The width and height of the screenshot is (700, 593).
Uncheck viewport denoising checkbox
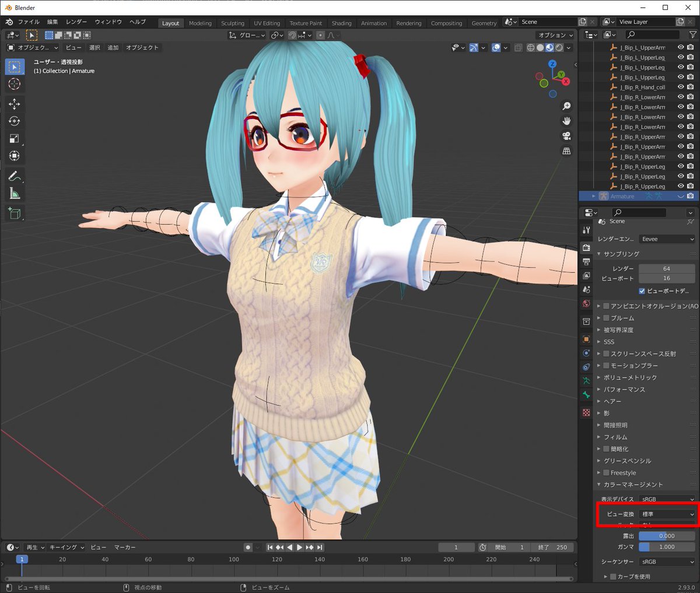(x=642, y=291)
